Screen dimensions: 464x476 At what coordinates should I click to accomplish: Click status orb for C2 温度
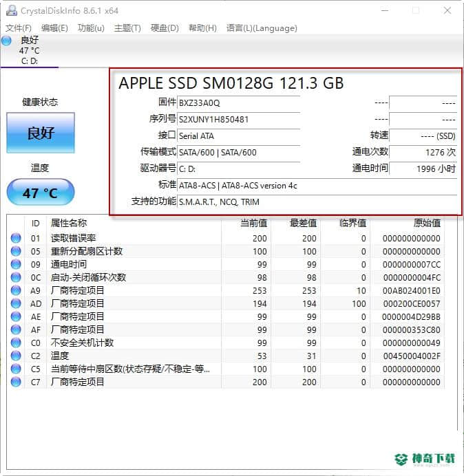point(16,356)
